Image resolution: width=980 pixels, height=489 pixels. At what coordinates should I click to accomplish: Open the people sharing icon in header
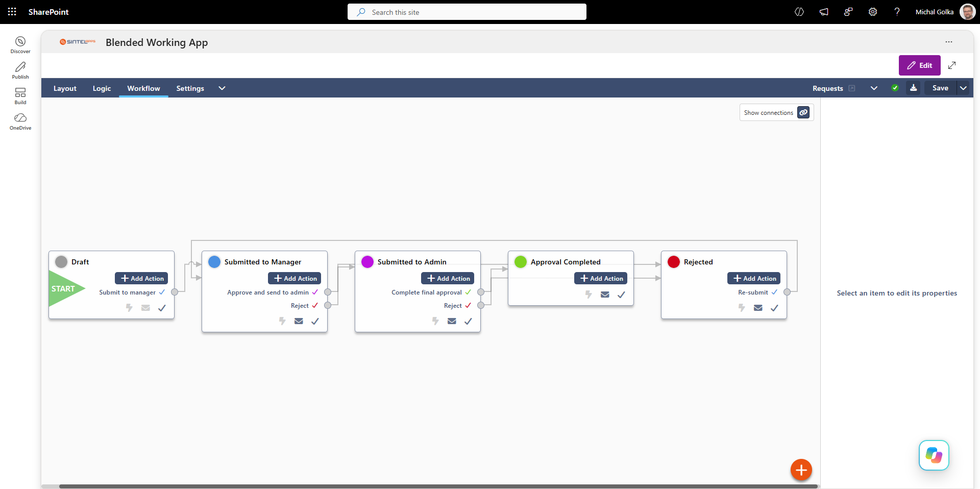(848, 12)
